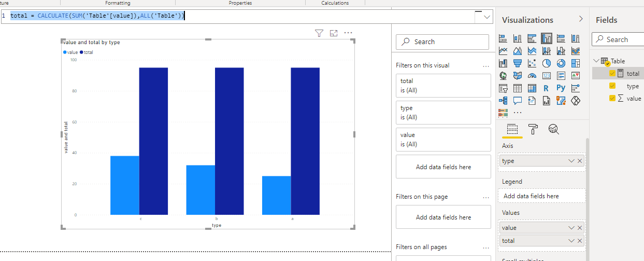Open the 'total is (All)' filter card
644x261 pixels.
click(443, 86)
